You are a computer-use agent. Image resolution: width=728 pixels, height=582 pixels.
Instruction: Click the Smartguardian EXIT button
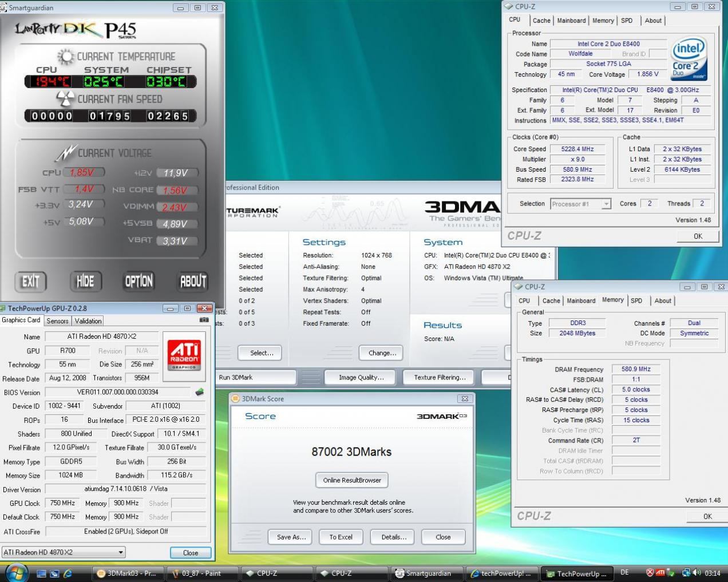(x=30, y=281)
